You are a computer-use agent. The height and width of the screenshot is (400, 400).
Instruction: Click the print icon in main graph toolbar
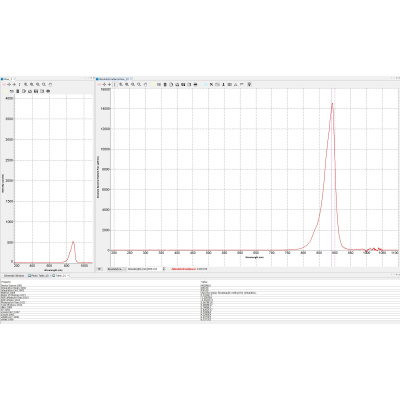(195, 84)
